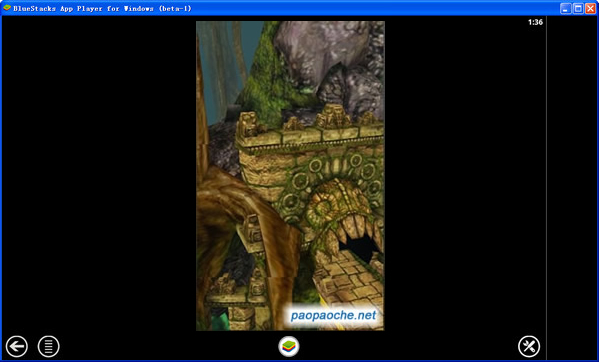Go back using the left arrow icon
Viewport: 599px width, 362px height.
click(x=16, y=346)
